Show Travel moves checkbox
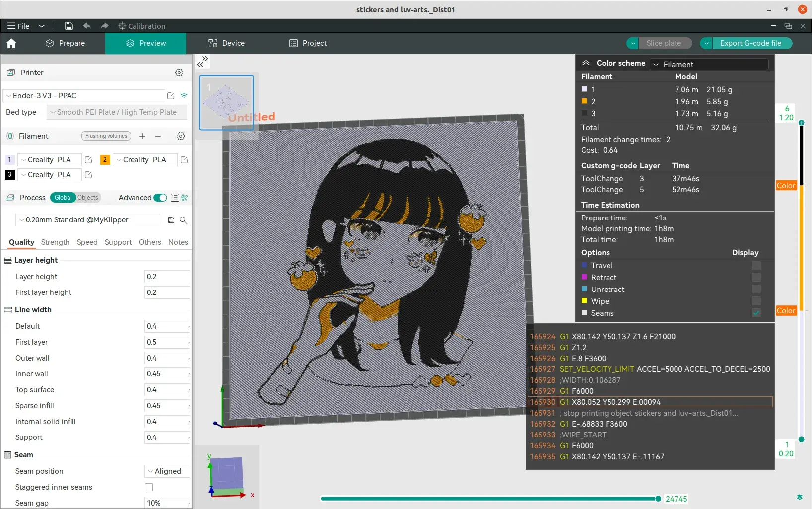Screen dimensions: 812x509 tap(756, 266)
